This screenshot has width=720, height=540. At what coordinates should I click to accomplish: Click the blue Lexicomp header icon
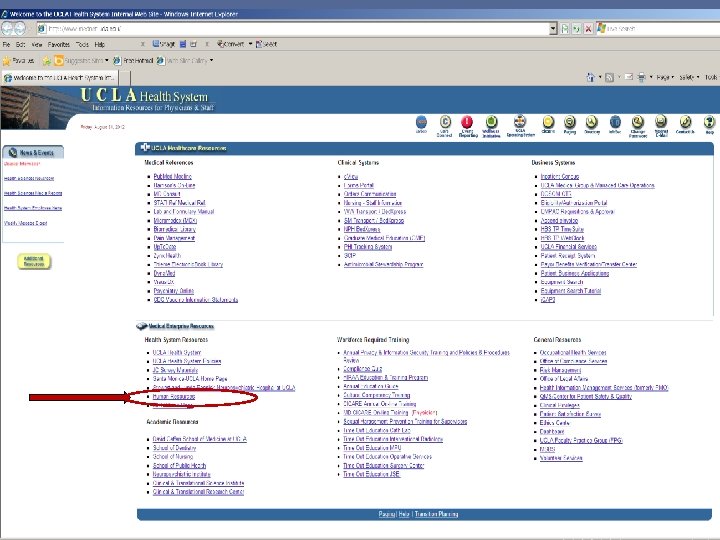point(421,122)
